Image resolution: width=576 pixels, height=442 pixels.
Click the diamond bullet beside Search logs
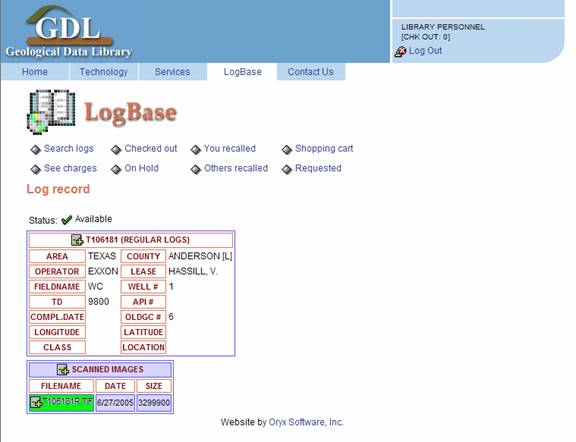36,150
